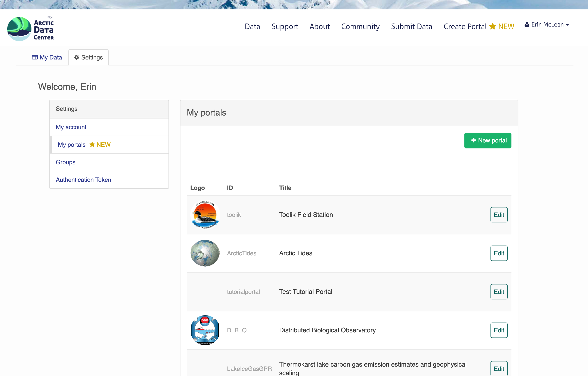The height and width of the screenshot is (376, 588).
Task: Click the Authentication Token link
Action: (x=84, y=180)
